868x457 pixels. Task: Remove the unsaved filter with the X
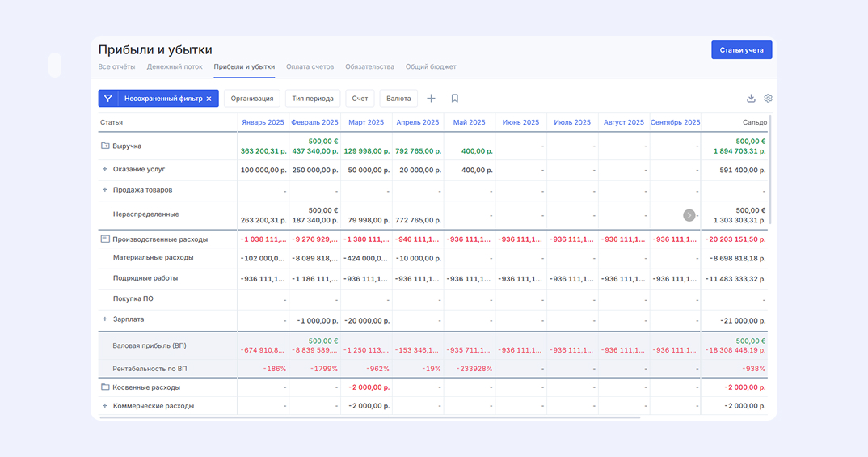(209, 99)
